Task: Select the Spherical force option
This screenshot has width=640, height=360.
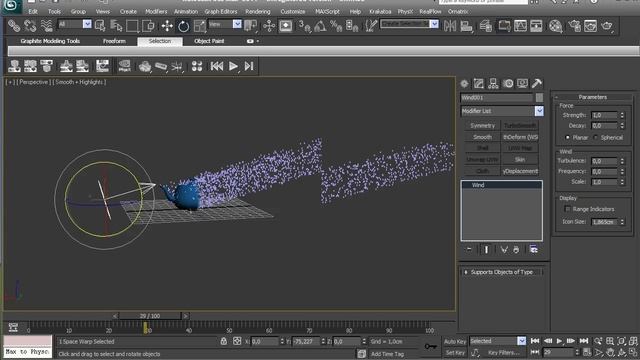Action: pyautogui.click(x=596, y=138)
